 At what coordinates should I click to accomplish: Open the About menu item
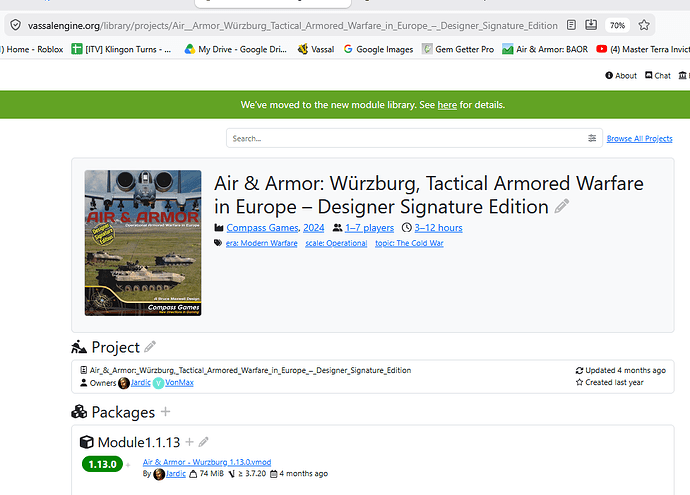[x=621, y=76]
